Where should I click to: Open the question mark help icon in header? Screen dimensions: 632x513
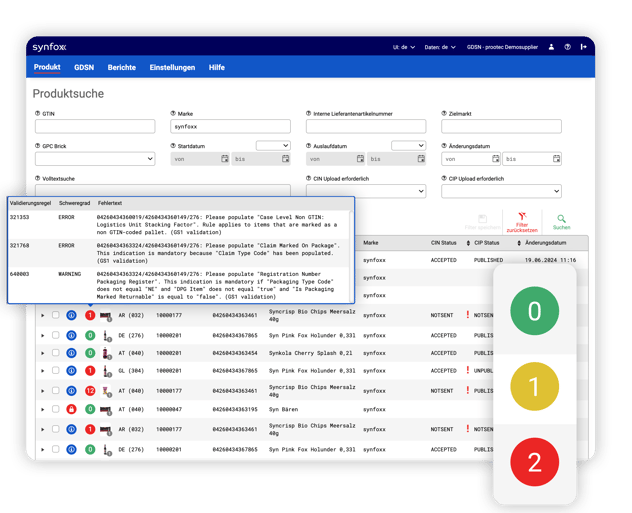tap(567, 47)
